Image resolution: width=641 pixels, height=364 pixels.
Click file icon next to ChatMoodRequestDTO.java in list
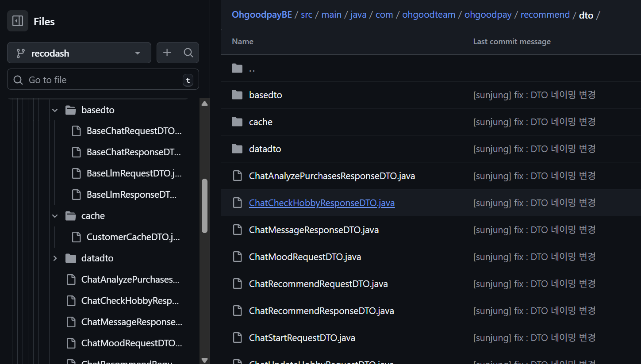(238, 257)
